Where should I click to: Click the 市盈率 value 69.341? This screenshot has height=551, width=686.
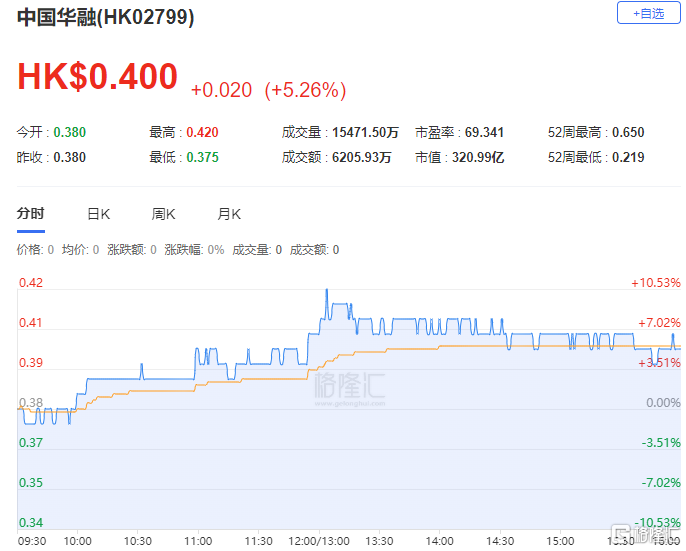click(484, 132)
